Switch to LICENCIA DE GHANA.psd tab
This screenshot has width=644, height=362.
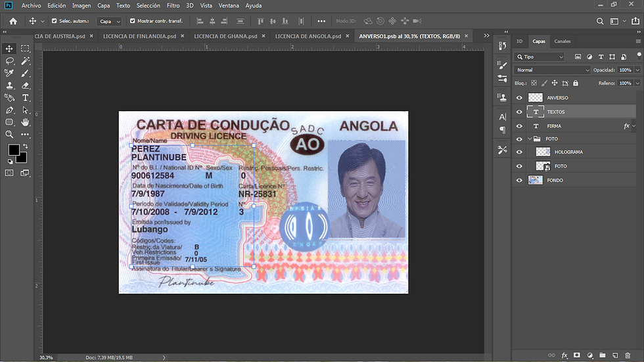pyautogui.click(x=225, y=36)
